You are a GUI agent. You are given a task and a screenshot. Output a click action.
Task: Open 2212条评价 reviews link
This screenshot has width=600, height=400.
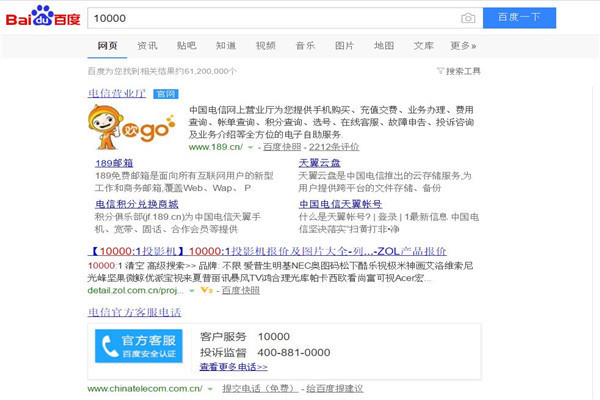(x=334, y=147)
